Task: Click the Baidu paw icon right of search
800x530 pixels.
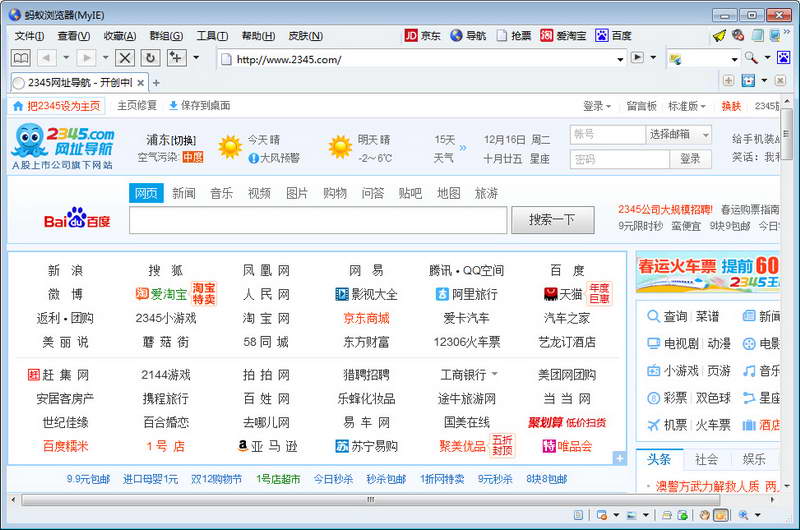Action: click(x=784, y=58)
